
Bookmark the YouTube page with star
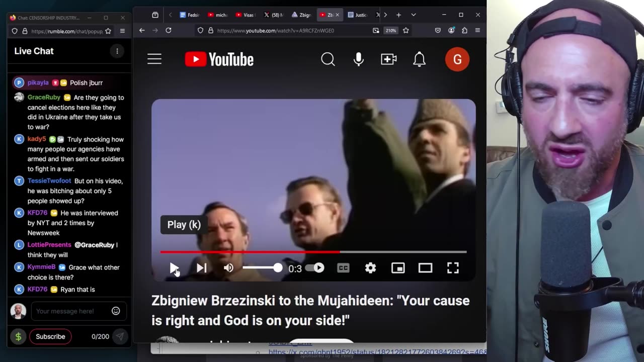406,31
